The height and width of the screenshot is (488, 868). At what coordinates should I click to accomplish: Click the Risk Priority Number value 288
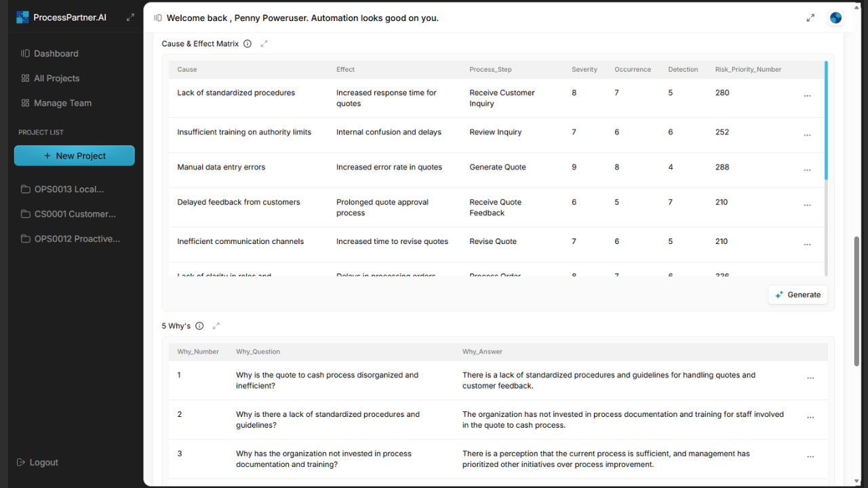[x=722, y=167]
